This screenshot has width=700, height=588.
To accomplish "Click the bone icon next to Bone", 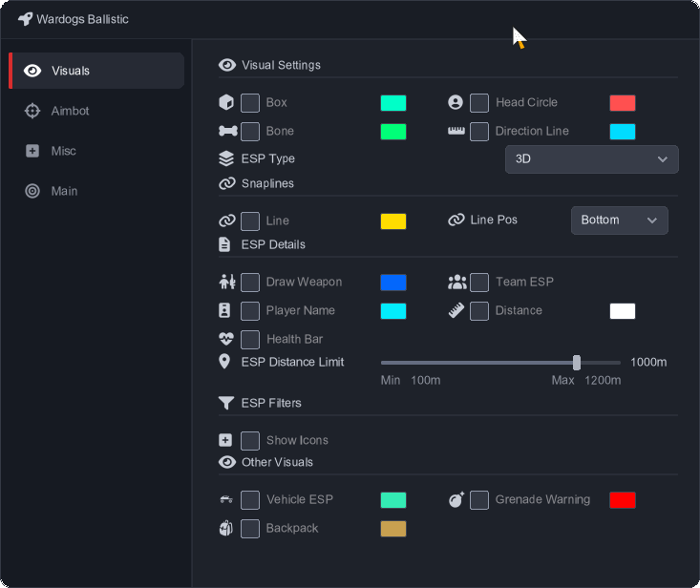I will click(x=228, y=131).
